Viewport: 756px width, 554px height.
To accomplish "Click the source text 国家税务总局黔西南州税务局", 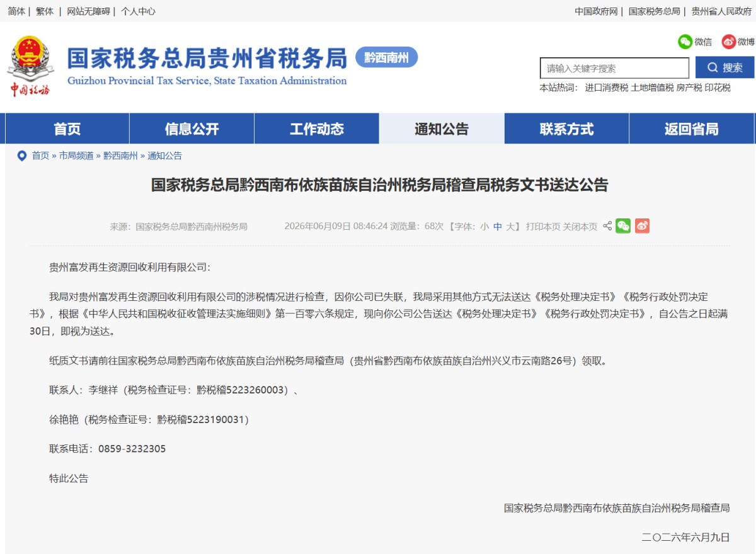I will tap(192, 227).
